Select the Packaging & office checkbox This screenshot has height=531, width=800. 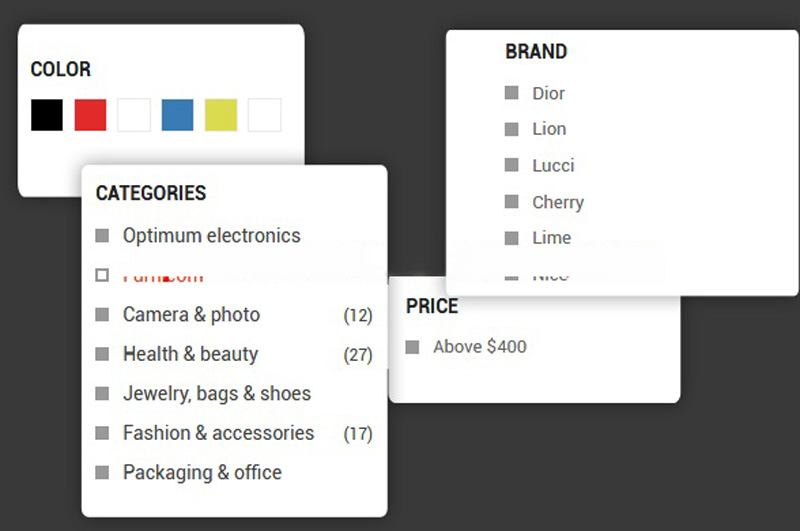[102, 472]
